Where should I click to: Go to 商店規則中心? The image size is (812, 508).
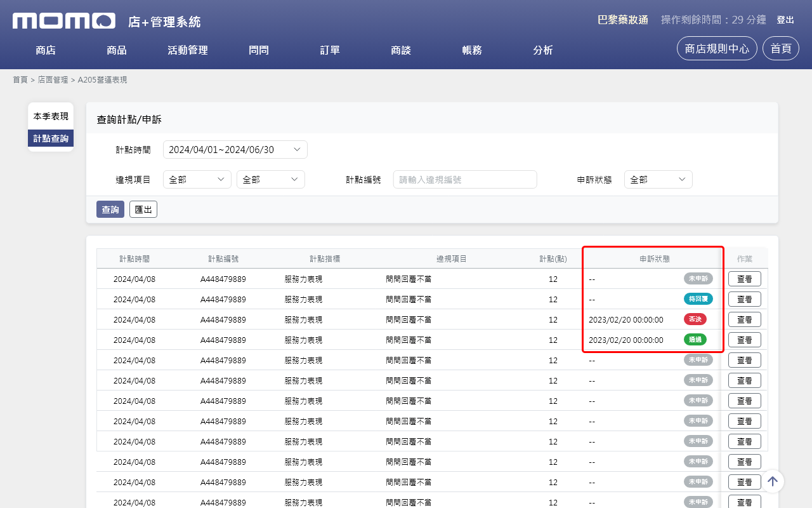coord(717,48)
